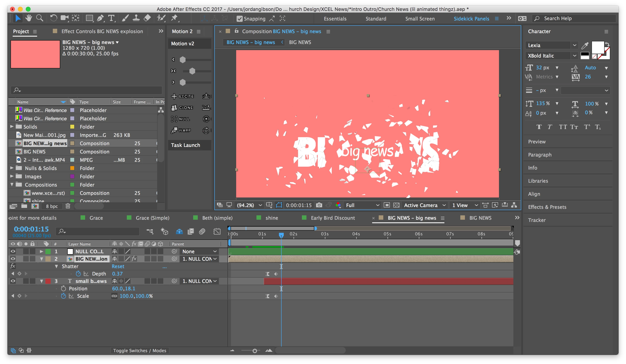Click the Delete trash icon in Project panel
This screenshot has height=364, width=626.
68,206
